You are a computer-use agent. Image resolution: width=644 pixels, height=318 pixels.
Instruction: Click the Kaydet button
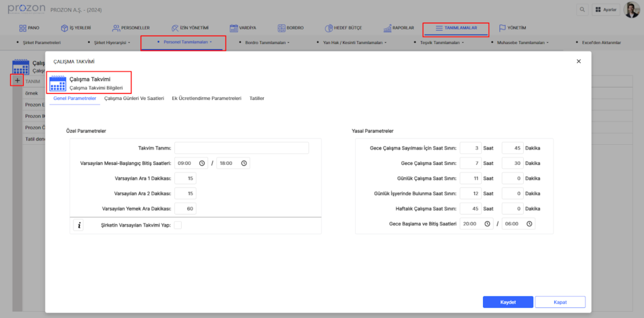[x=508, y=302]
